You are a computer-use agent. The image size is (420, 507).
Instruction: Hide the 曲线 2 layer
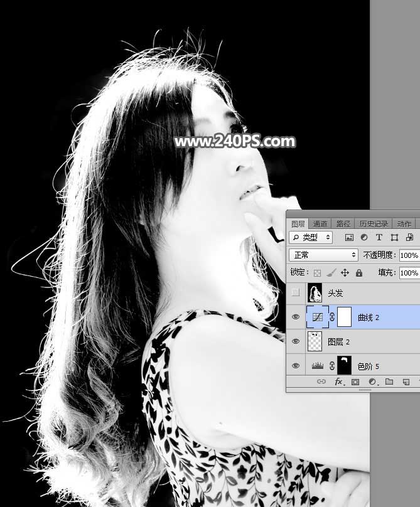tap(296, 317)
